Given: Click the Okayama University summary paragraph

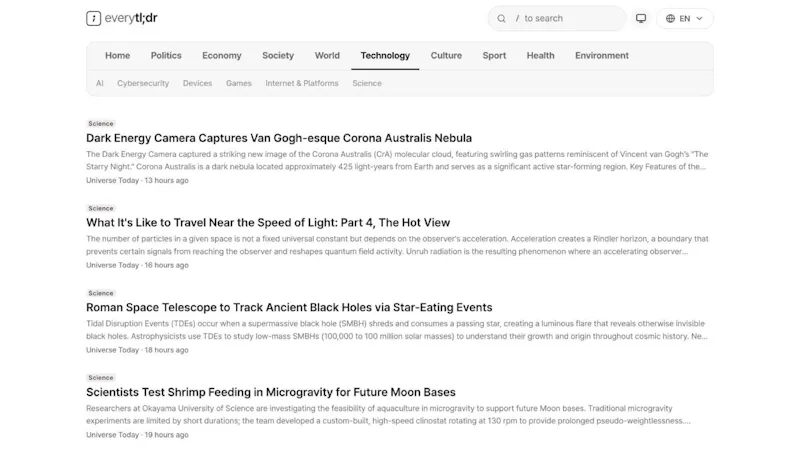Looking at the screenshot, I should click(389, 414).
